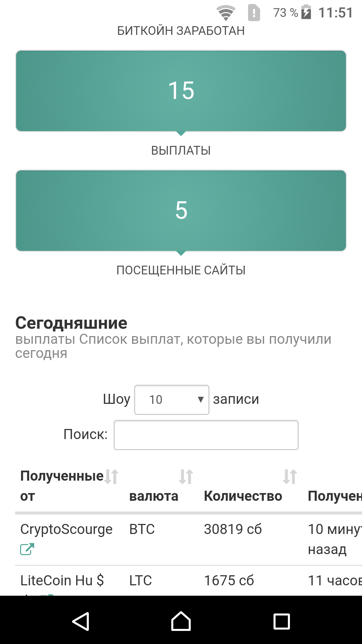The image size is (362, 644).
Task: Click the валюта column header
Action: tap(154, 496)
